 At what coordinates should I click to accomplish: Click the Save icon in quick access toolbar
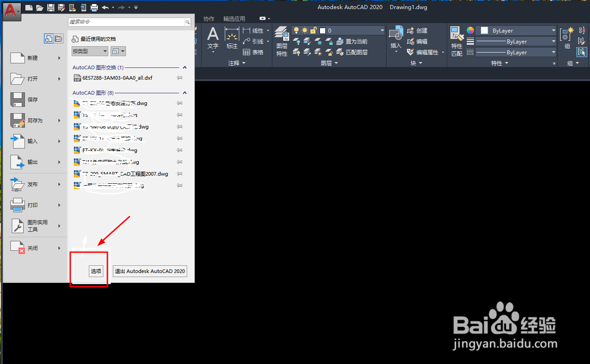pos(51,7)
